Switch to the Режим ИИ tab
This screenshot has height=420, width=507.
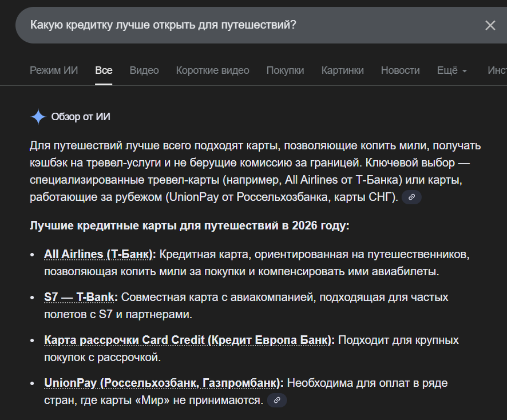tap(53, 70)
